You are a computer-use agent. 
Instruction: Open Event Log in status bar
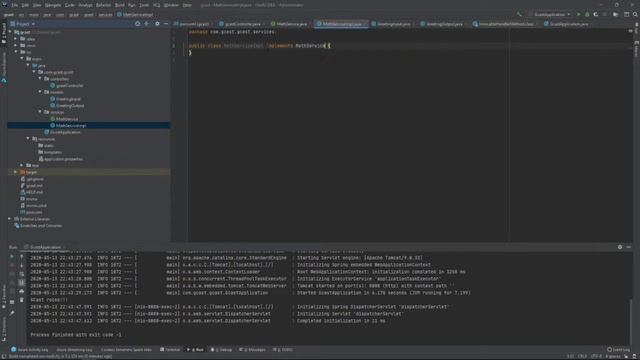[x=618, y=350]
